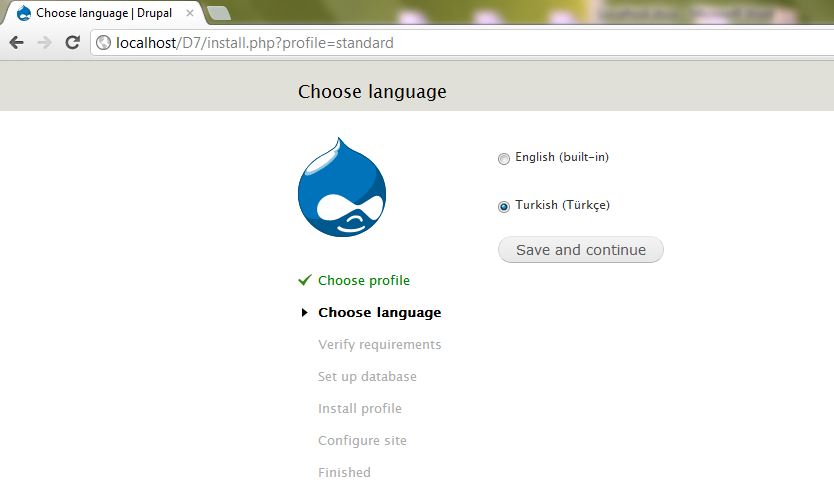Click the browser Forward arrow

(45, 43)
